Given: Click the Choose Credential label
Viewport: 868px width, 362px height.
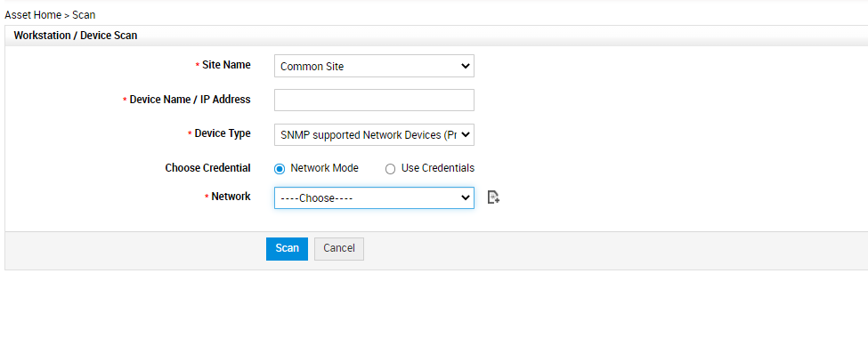Looking at the screenshot, I should click(207, 167).
